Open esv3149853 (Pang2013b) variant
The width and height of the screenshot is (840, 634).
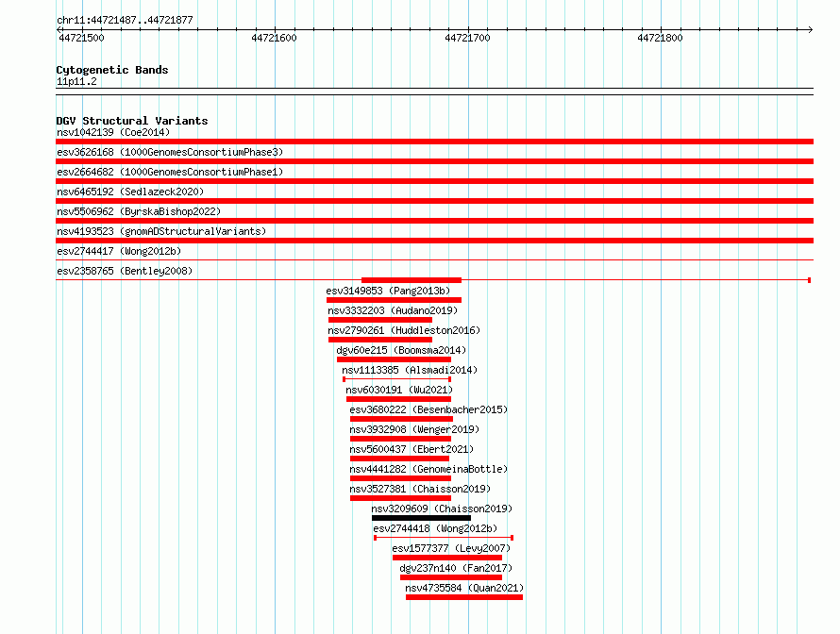[388, 291]
